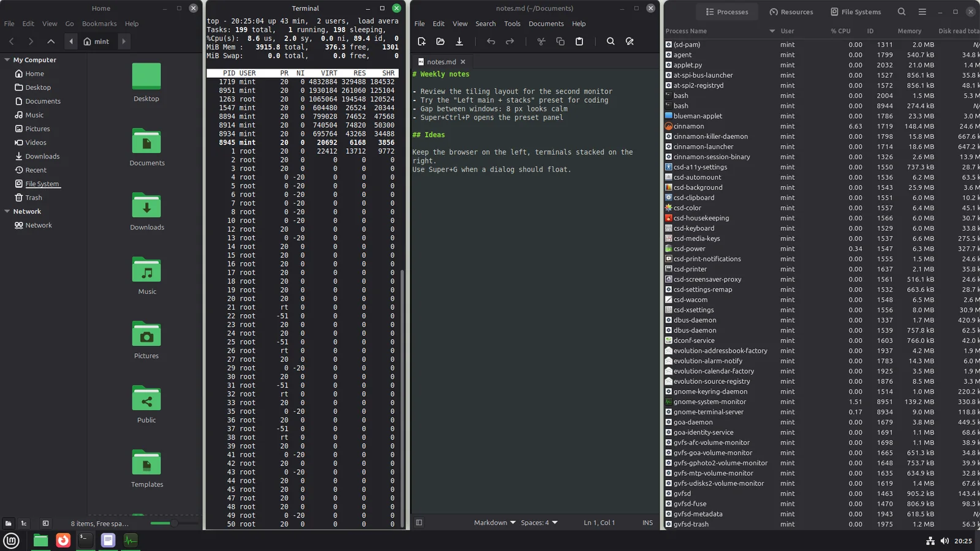Open the Pictures folder icon in Home
This screenshot has height=551, width=980.
[146, 335]
